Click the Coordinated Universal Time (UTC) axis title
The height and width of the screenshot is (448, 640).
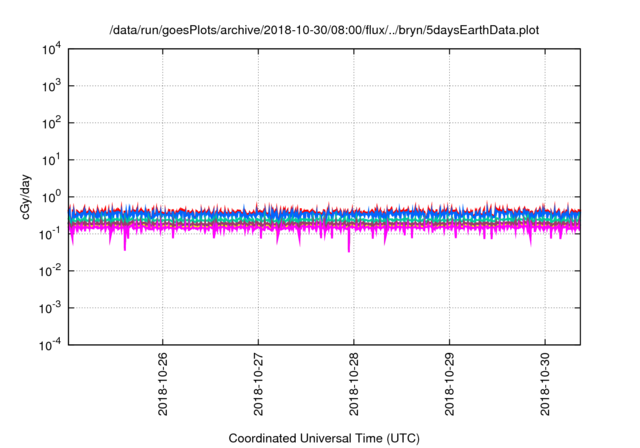pos(324,439)
